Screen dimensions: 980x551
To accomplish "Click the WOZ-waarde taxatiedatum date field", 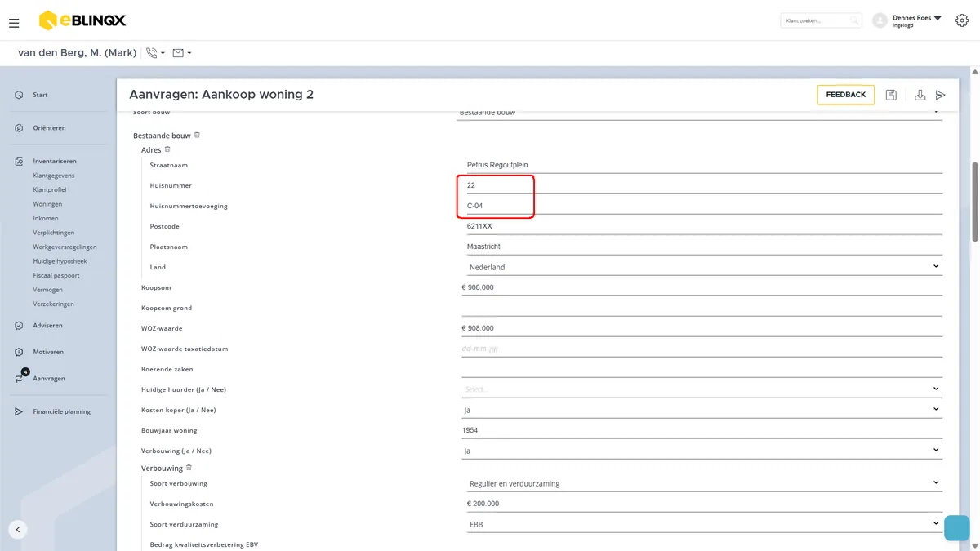I will coord(702,349).
